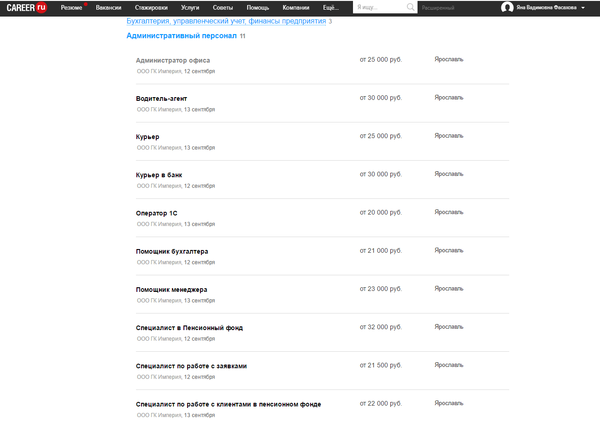Click the Помощь menu item
Screen dimensions: 600x424
[257, 7]
